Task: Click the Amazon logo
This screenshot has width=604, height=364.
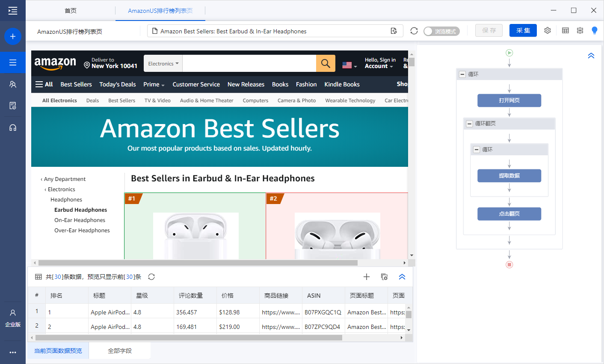Action: pyautogui.click(x=55, y=63)
